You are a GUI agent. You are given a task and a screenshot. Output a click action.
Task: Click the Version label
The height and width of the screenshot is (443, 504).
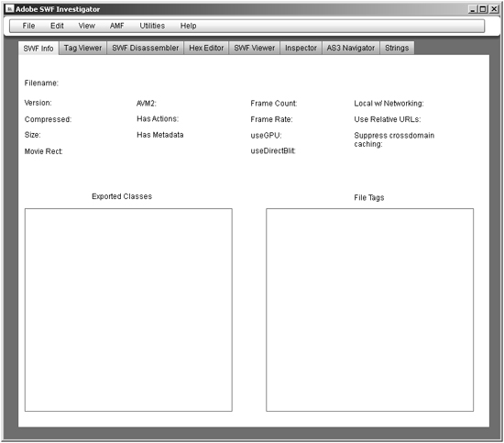38,103
